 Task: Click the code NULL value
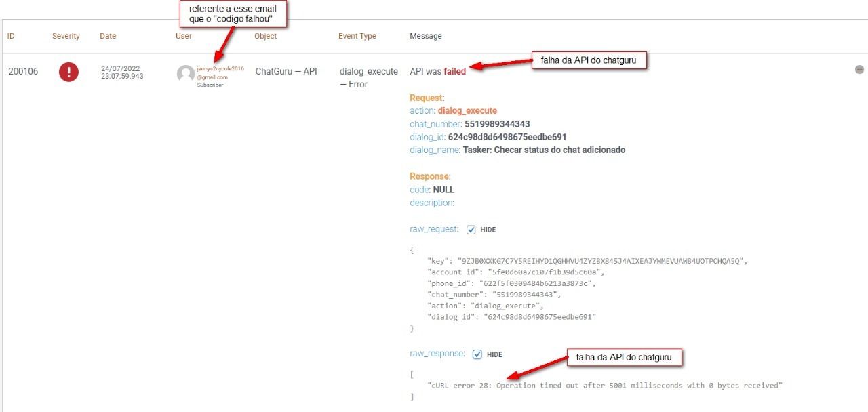[443, 190]
